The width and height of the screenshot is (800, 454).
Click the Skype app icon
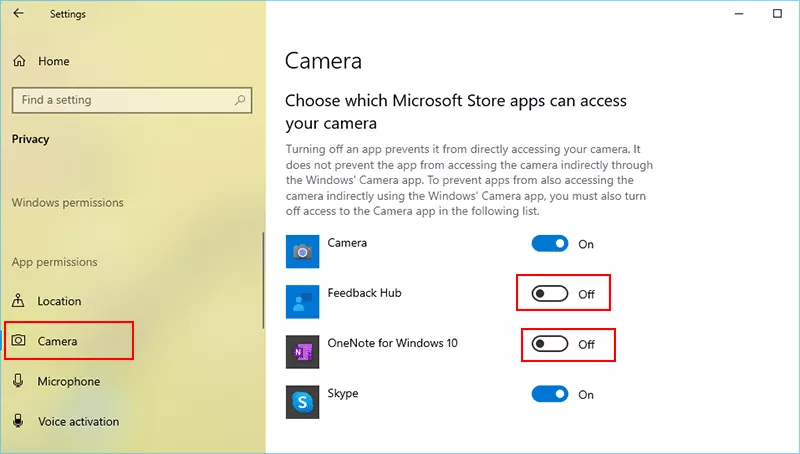(x=301, y=401)
